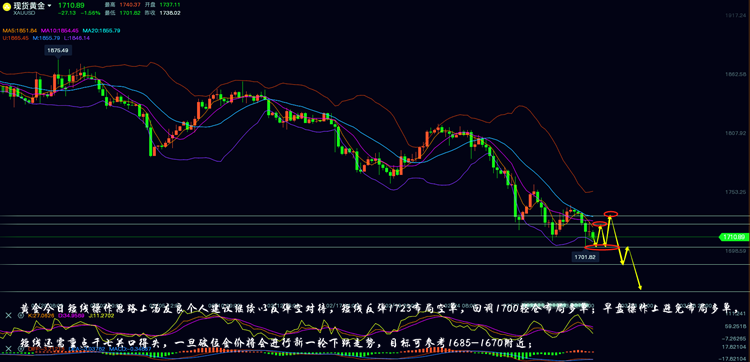Select the MA20 indicator label
750x362 pixels.
pos(101,30)
